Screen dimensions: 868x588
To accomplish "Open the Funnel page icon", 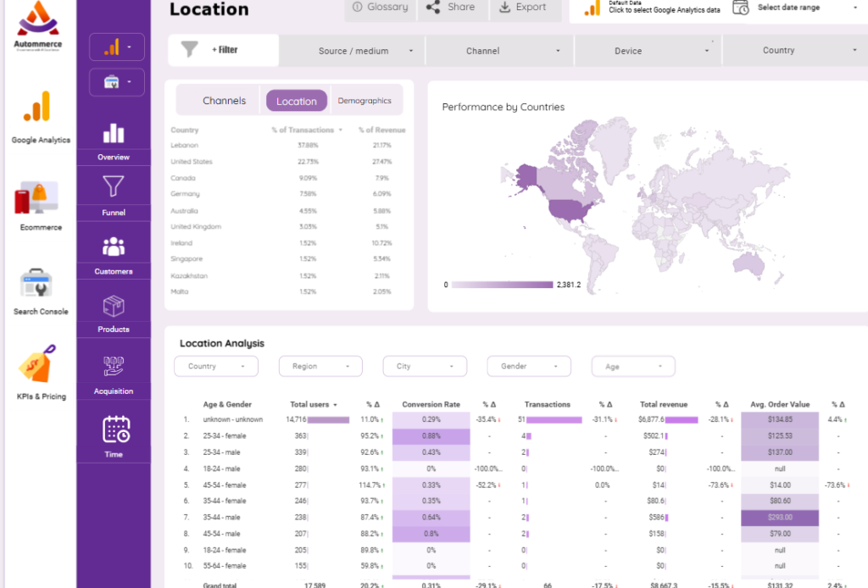I will (x=114, y=186).
